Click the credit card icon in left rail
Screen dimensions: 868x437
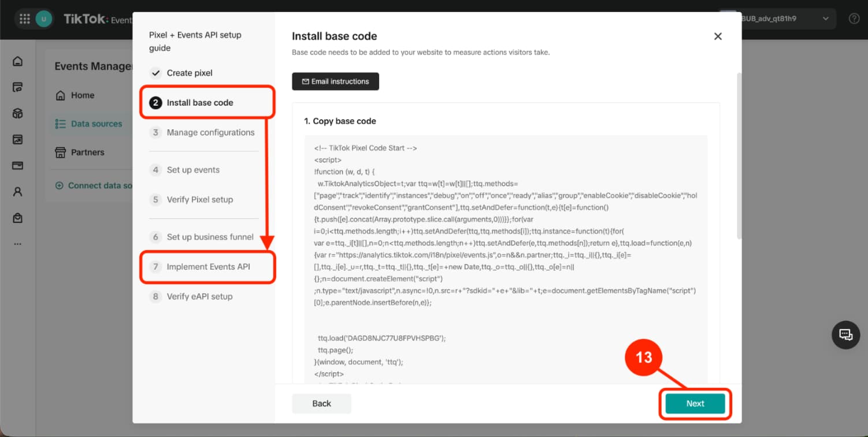(18, 166)
